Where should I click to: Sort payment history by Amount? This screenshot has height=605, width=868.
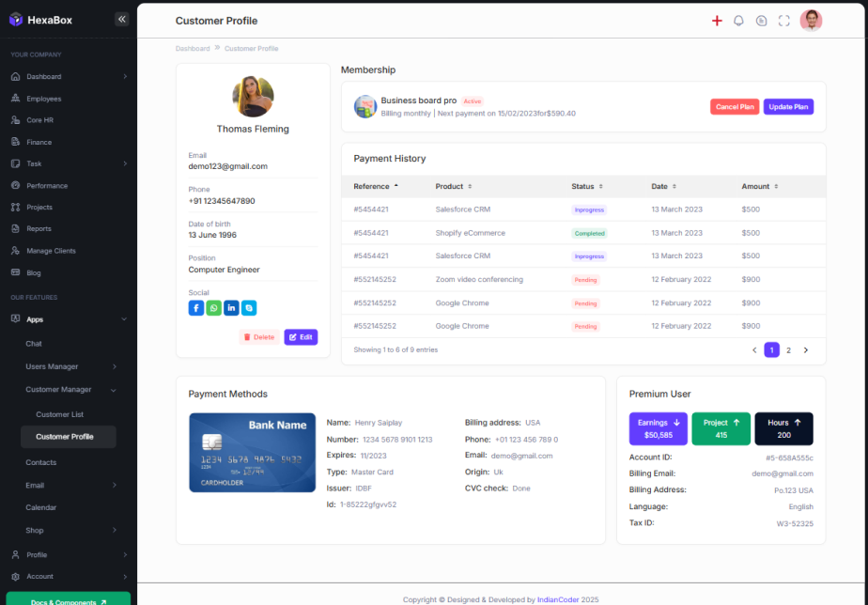pos(759,187)
